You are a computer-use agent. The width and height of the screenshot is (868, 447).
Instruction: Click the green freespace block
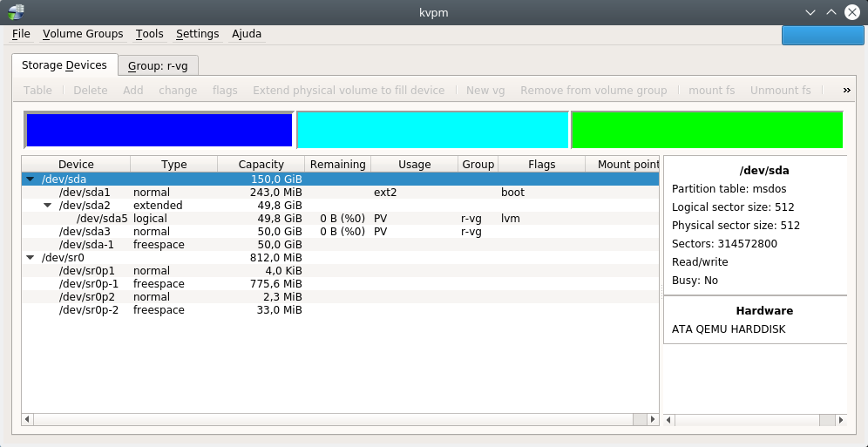point(706,130)
